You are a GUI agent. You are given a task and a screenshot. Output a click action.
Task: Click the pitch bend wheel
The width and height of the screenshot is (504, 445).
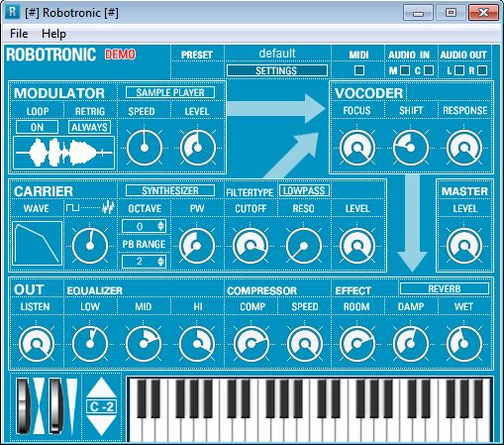(23, 406)
